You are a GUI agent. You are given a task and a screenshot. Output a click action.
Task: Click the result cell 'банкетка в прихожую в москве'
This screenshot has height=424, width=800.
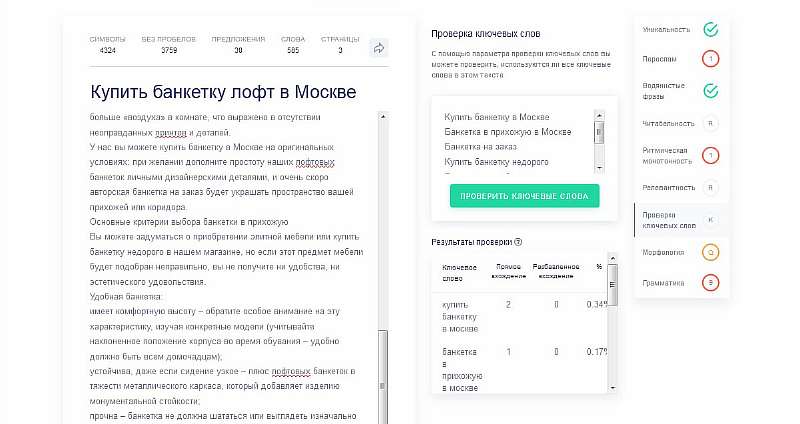462,369
